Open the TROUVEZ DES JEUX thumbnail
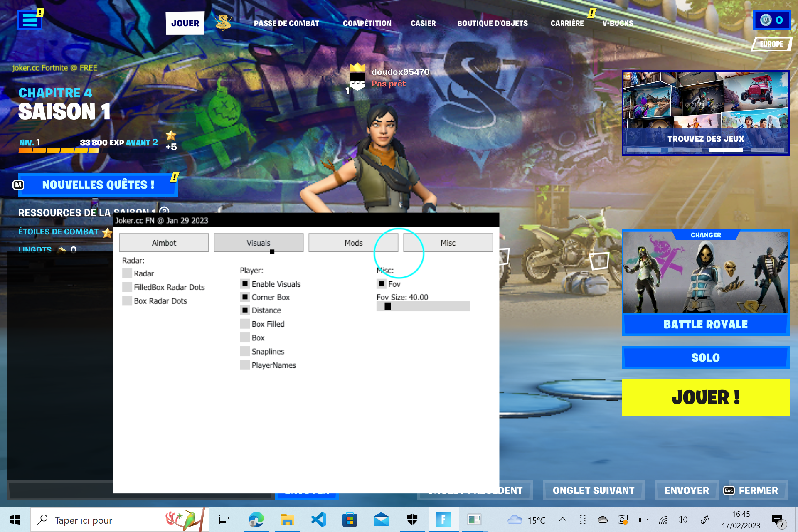798x532 pixels. [705, 113]
